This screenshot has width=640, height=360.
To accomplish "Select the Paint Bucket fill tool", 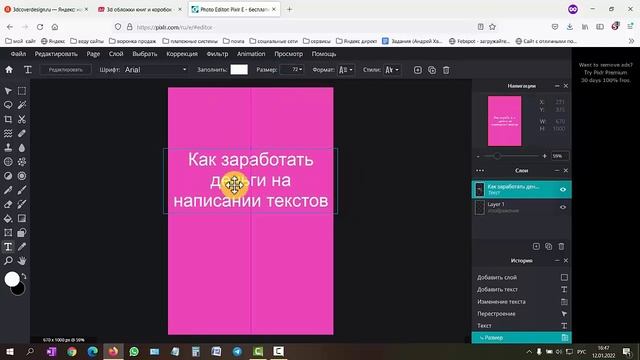I will 8,218.
